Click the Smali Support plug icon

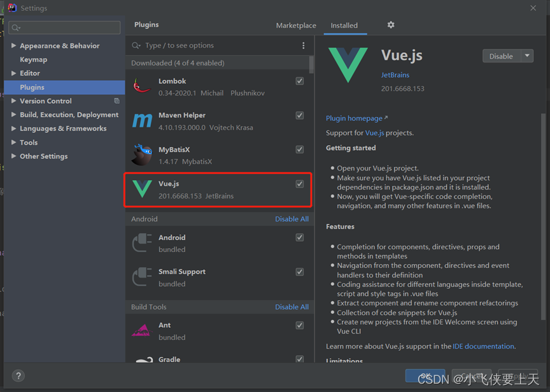click(x=142, y=277)
